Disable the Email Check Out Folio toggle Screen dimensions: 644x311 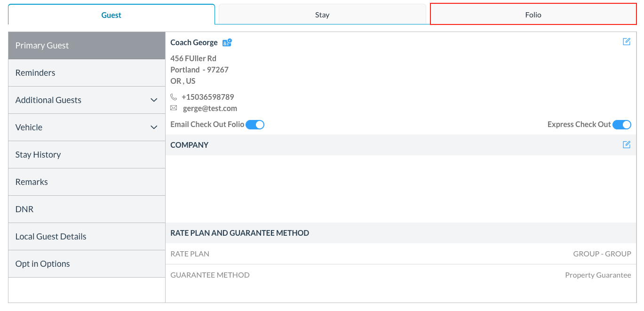coord(255,124)
